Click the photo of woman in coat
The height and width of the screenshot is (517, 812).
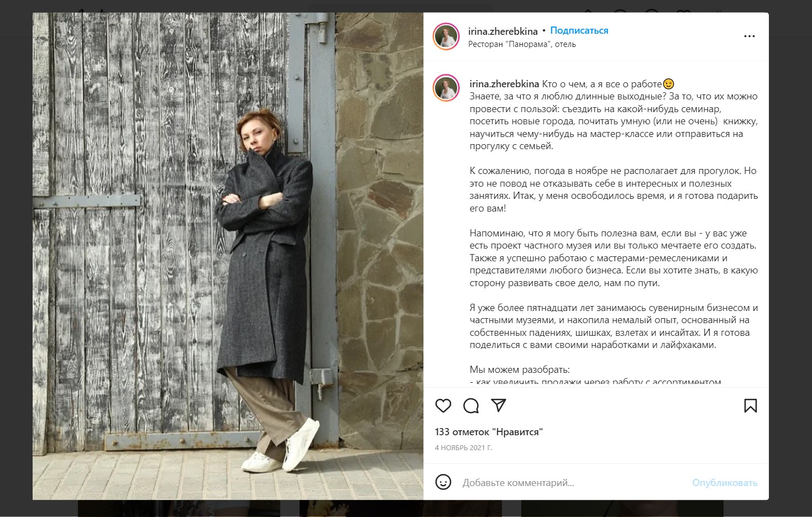coord(228,256)
